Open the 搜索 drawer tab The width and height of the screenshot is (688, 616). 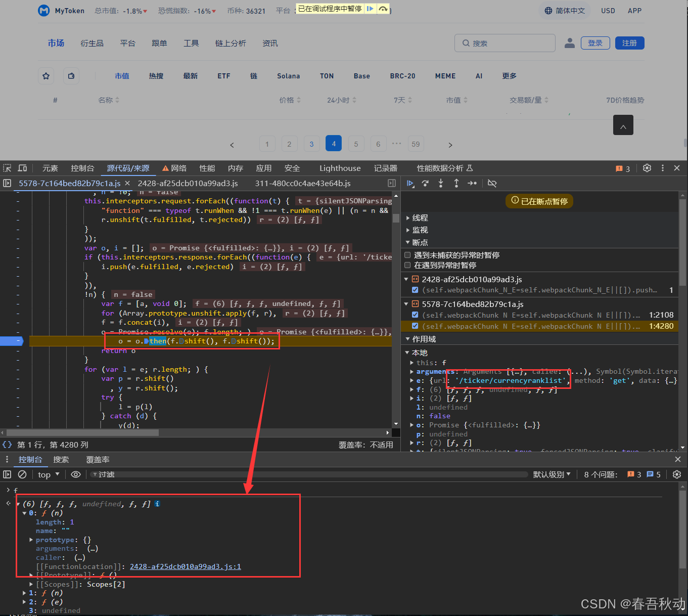61,459
